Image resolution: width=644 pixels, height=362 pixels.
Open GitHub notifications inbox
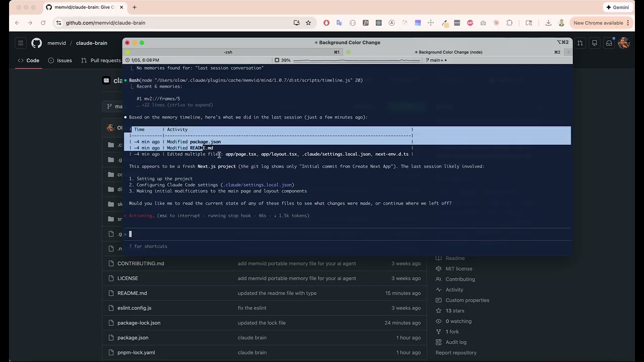click(x=609, y=43)
